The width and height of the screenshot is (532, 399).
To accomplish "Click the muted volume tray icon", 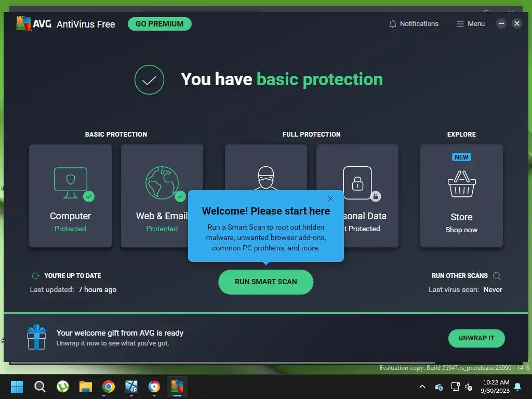I will [469, 387].
